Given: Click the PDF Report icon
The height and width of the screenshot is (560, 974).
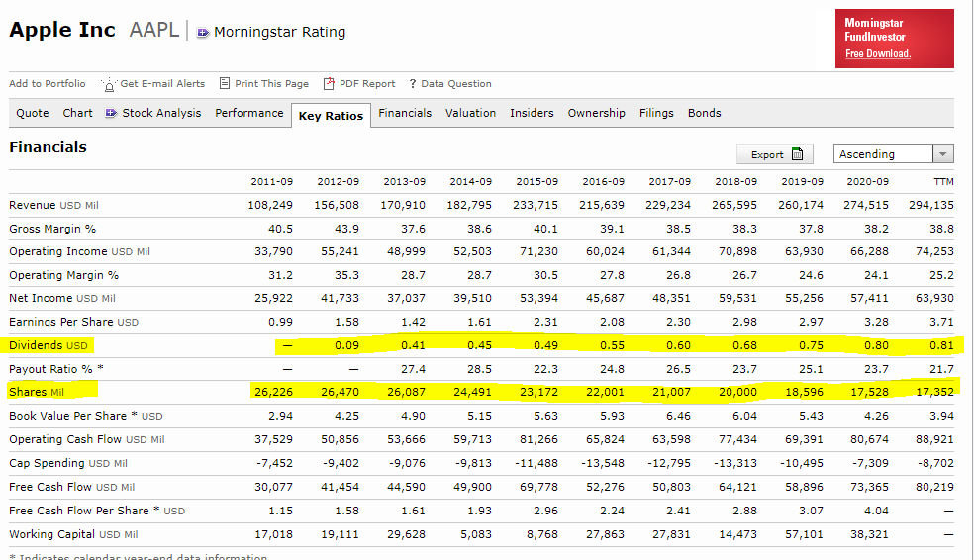Looking at the screenshot, I should click(329, 83).
